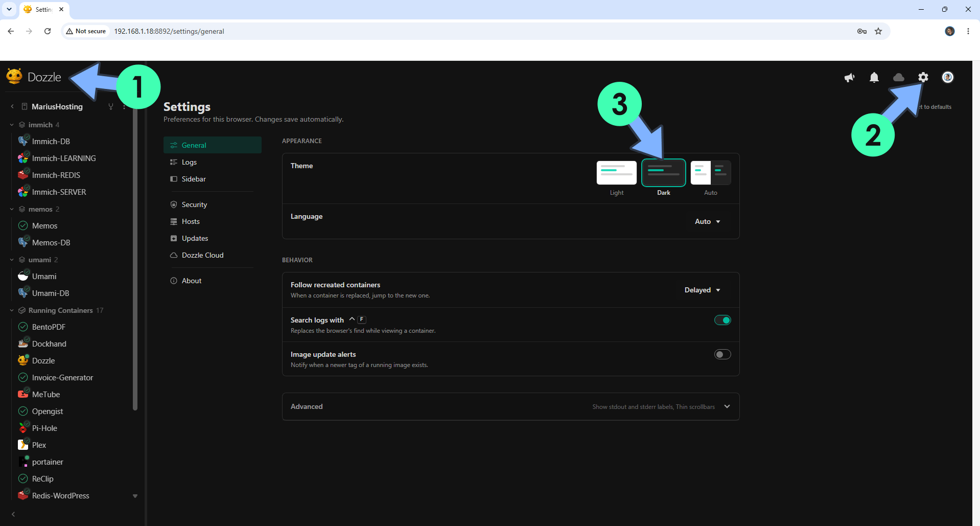Collapse the immich group
The image size is (980, 526).
click(x=12, y=125)
